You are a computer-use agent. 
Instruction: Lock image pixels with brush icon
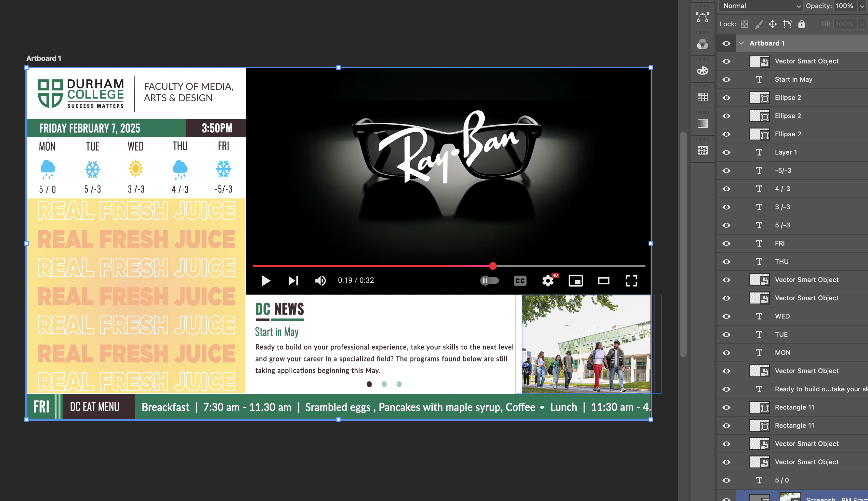(x=759, y=24)
